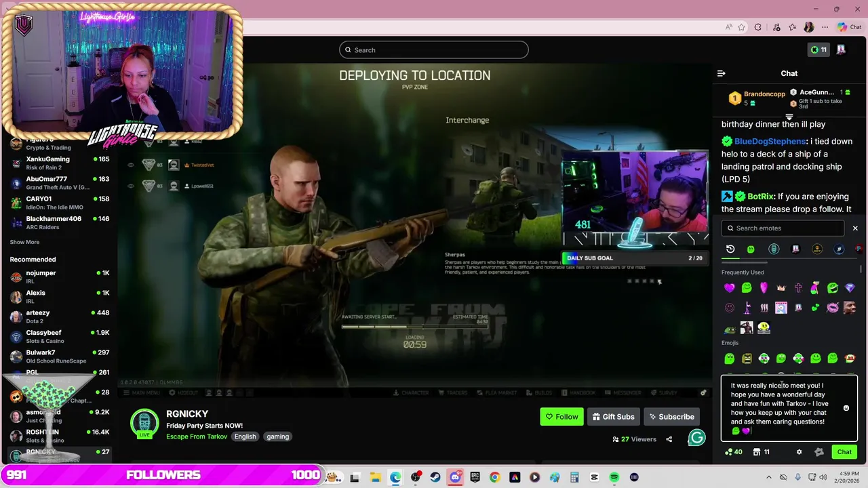This screenshot has width=868, height=488.
Task: Open CARYO1 channel in sidebar
Action: click(x=60, y=203)
